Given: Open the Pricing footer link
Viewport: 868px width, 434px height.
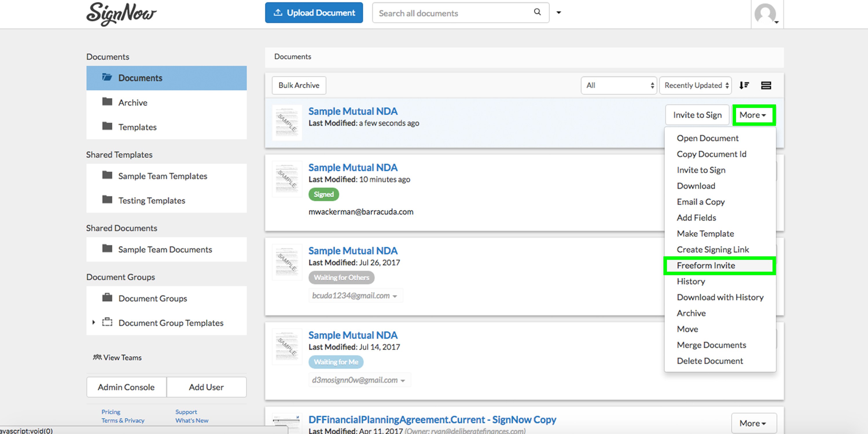Looking at the screenshot, I should click(111, 412).
